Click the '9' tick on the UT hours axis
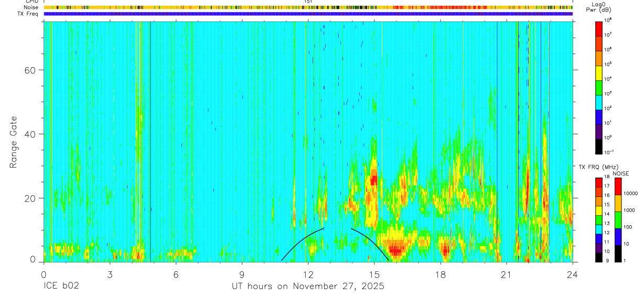This screenshot has width=644, height=297. tap(242, 274)
